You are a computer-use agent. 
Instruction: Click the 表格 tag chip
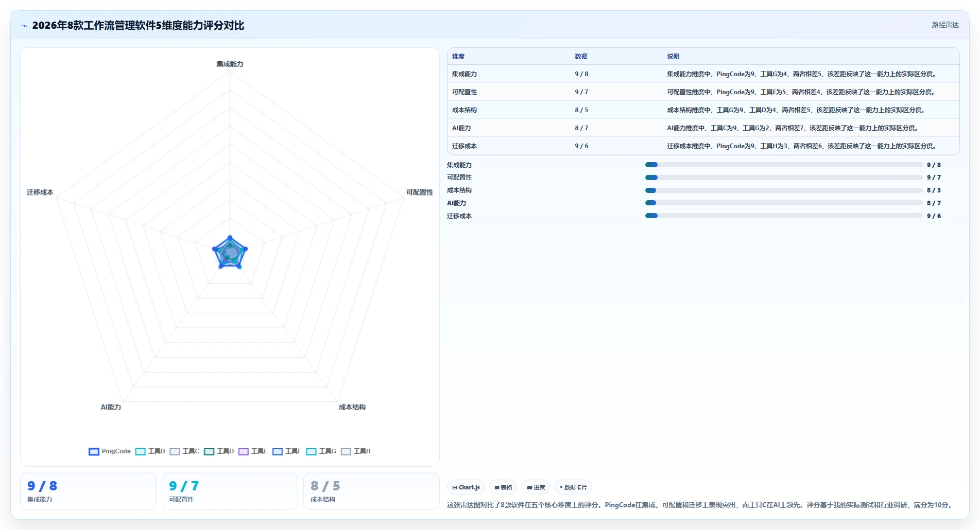[x=503, y=487]
